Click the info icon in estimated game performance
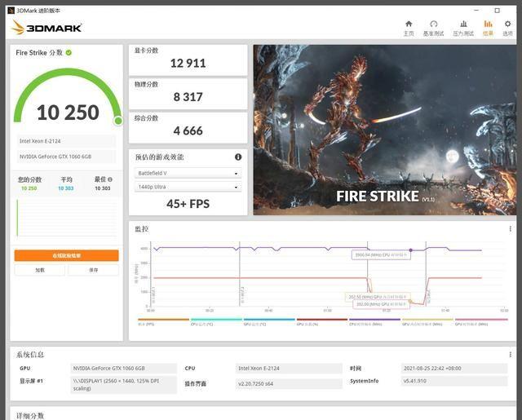 [238, 157]
